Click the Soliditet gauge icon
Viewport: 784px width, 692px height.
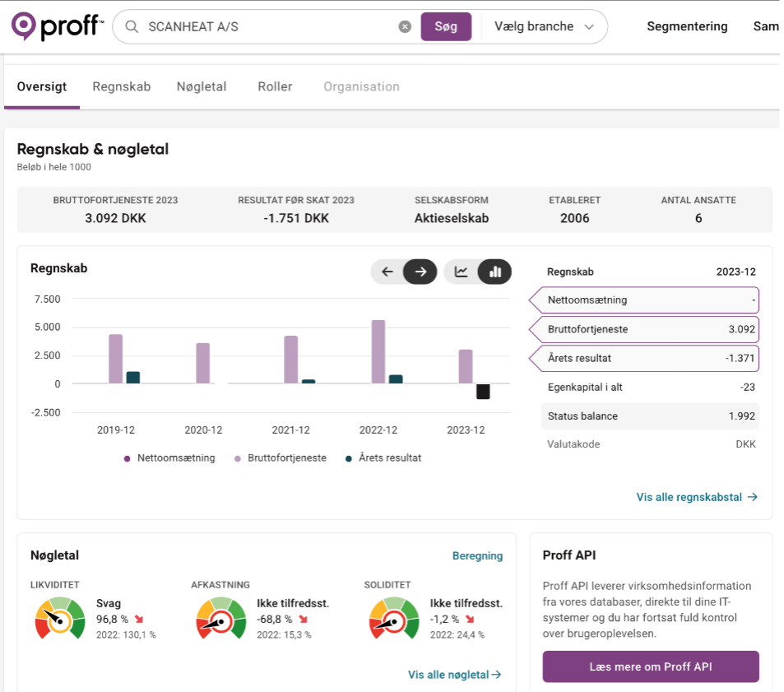coord(394,619)
